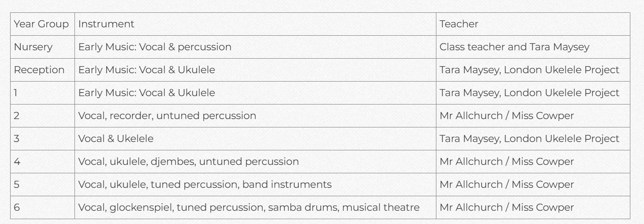Click Early Music: Vocal & percussion cell
644x224 pixels.
255,47
